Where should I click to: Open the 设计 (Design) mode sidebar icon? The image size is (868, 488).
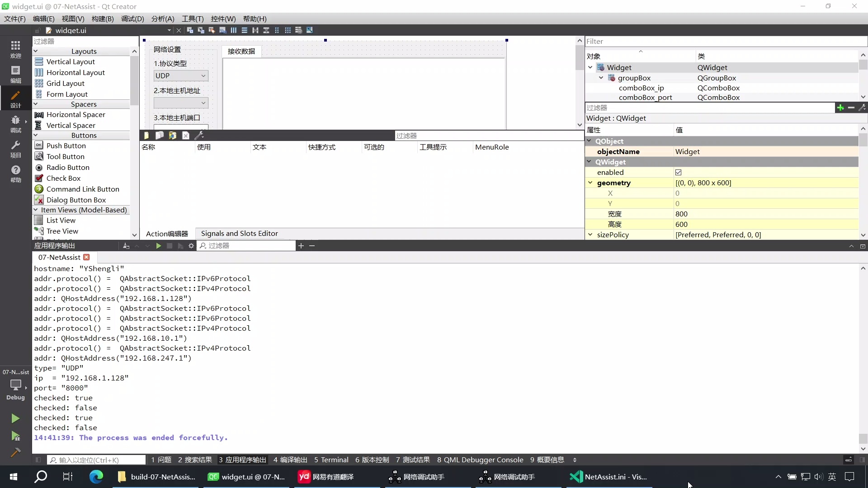coord(15,98)
